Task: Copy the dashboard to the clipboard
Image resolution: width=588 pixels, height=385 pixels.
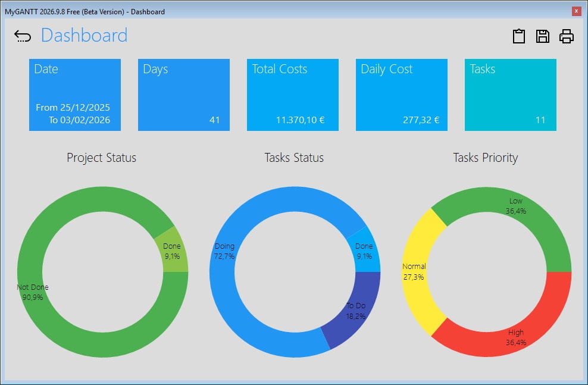Action: tap(519, 36)
